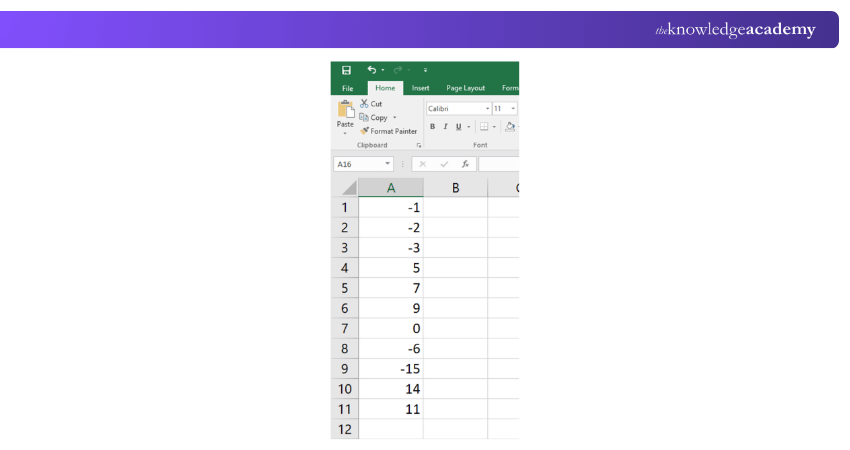This screenshot has width=850, height=450.
Task: Click the Knowledge Academy logo
Action: pyautogui.click(x=735, y=30)
